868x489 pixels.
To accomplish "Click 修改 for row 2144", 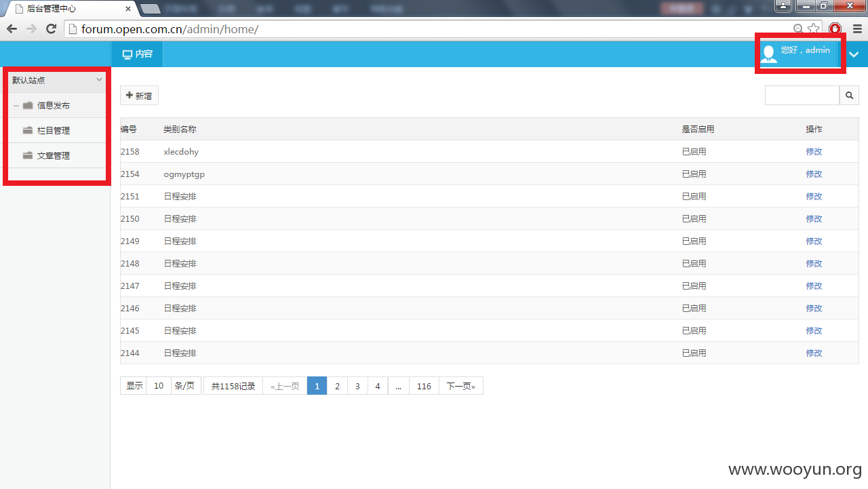I will [x=814, y=353].
